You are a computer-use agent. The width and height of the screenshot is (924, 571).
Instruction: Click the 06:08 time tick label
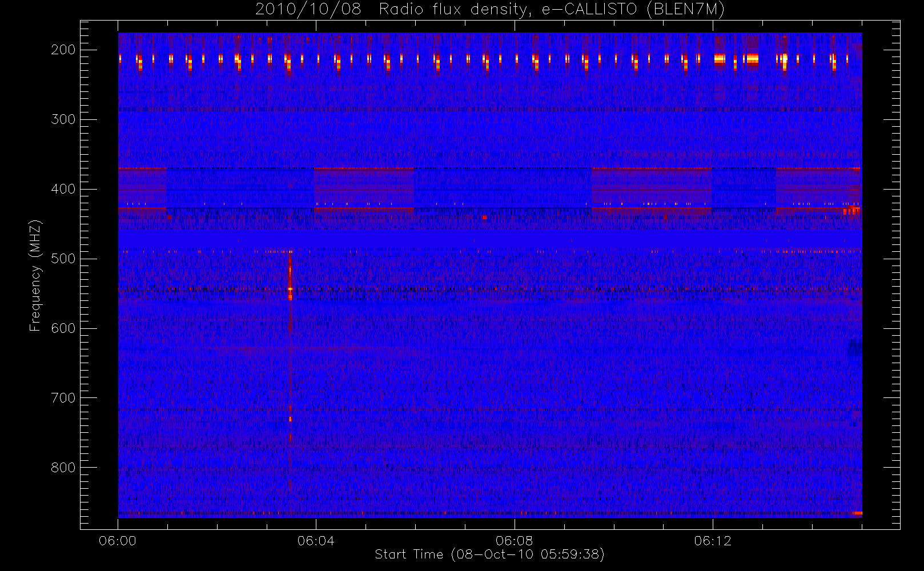click(x=515, y=541)
